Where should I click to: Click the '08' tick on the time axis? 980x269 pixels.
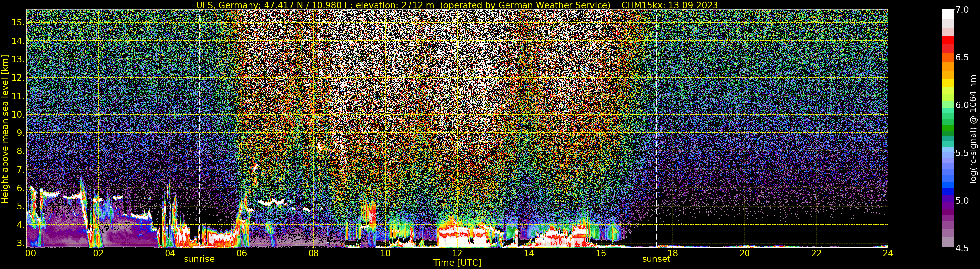(x=313, y=253)
